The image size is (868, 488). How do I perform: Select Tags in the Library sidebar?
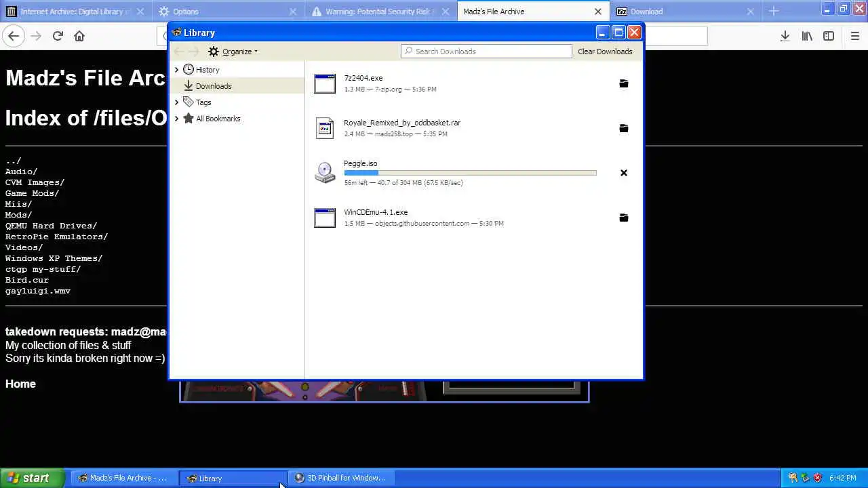coord(237,102)
